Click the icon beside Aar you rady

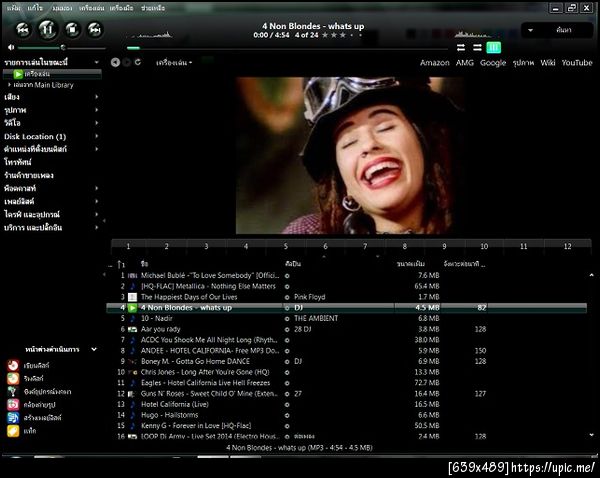coord(132,329)
